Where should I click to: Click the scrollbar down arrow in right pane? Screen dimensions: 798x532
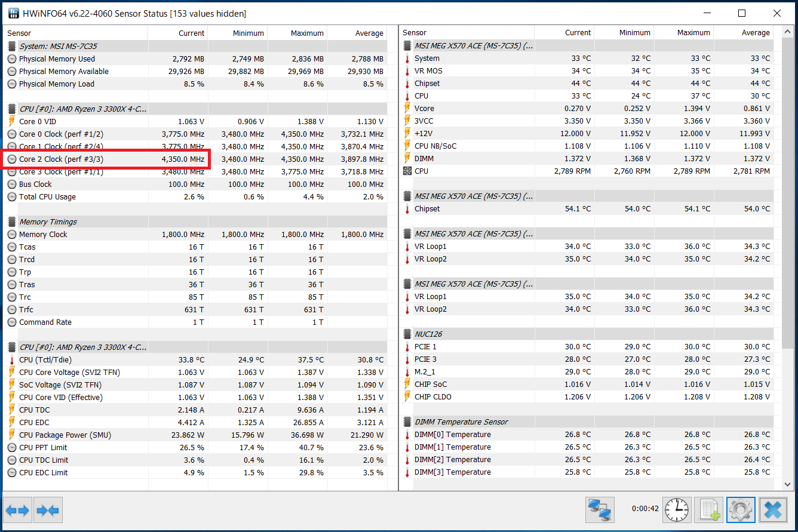pyautogui.click(x=788, y=485)
